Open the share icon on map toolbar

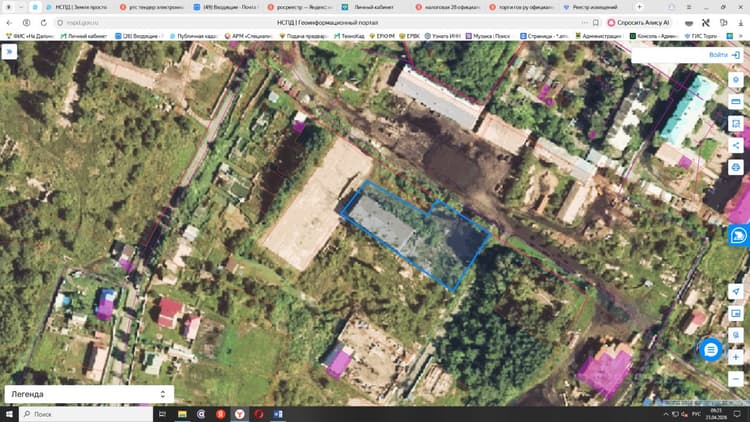736,145
